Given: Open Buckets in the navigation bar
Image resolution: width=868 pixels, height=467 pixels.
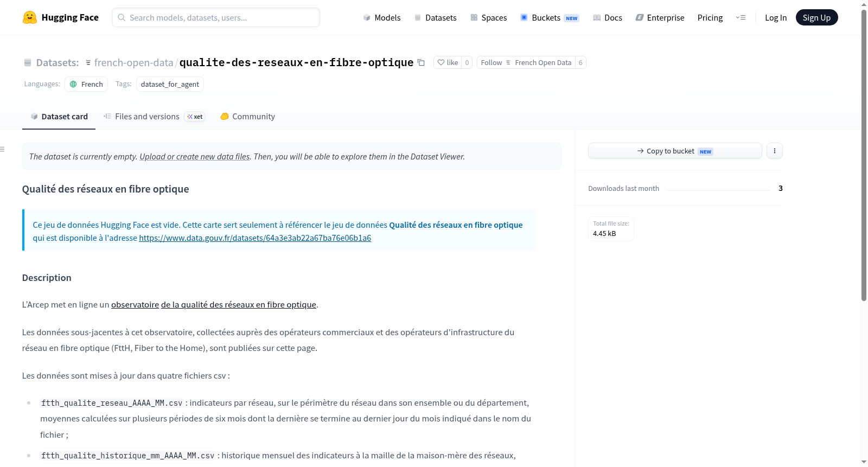Looking at the screenshot, I should (550, 17).
